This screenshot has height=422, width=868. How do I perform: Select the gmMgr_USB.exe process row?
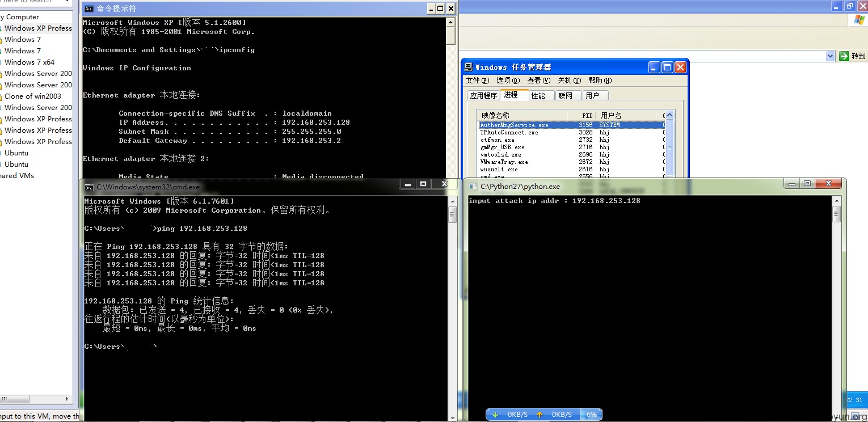571,147
